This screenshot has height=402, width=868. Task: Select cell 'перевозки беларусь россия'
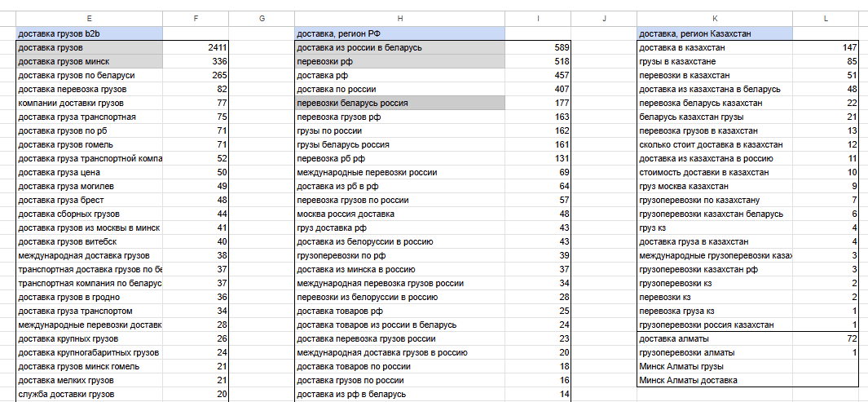[x=400, y=103]
